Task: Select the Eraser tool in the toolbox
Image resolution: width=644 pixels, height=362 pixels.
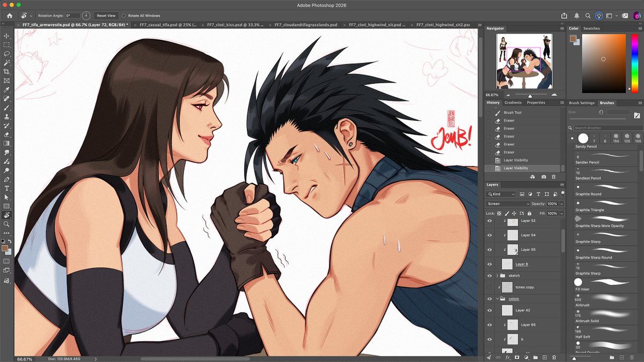Action: pyautogui.click(x=7, y=134)
